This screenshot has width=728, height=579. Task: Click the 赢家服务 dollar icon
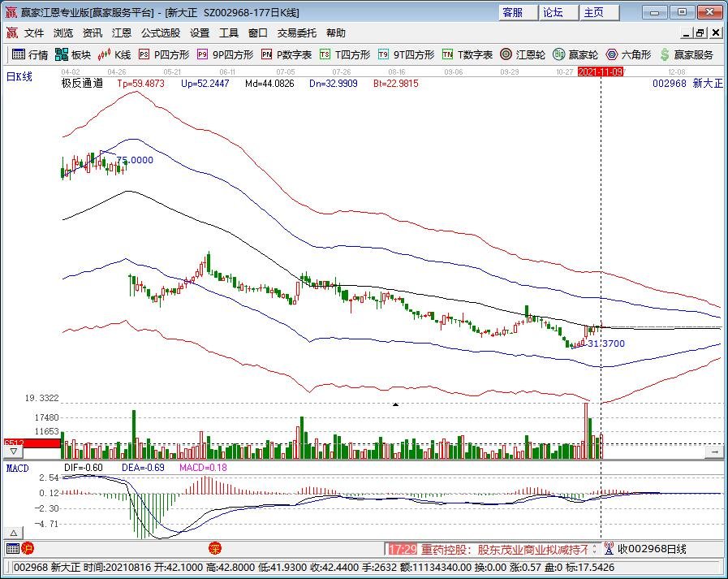687,54
